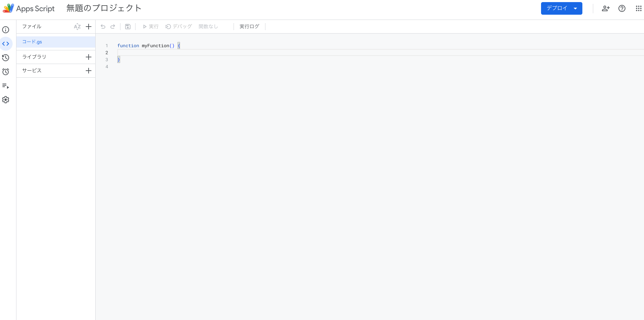Redo the code edit
Screen dimensions: 644x320
[113, 26]
